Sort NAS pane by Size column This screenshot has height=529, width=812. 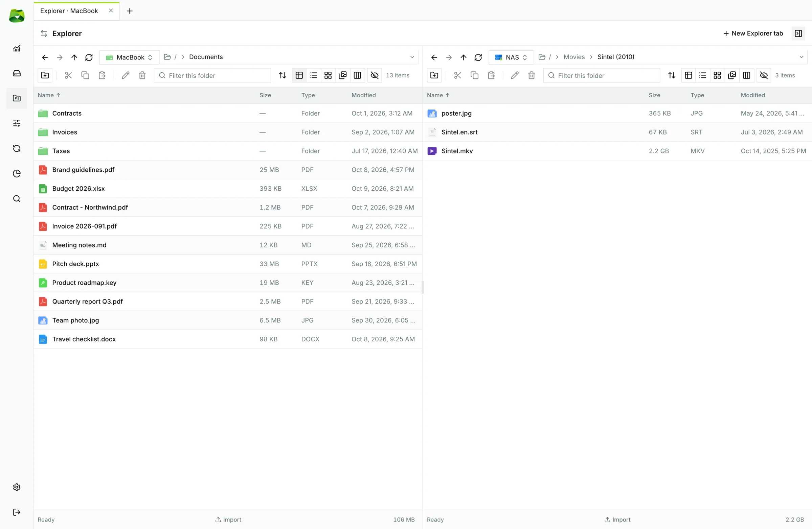point(654,95)
